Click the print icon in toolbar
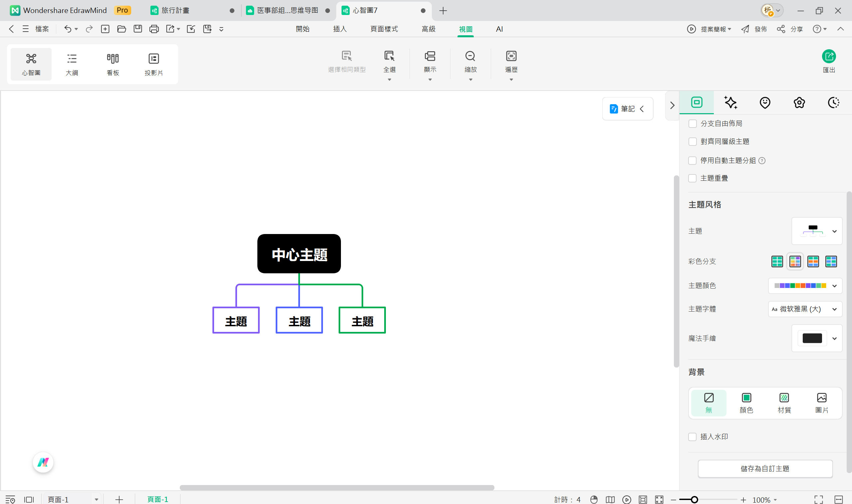852x504 pixels. click(154, 29)
